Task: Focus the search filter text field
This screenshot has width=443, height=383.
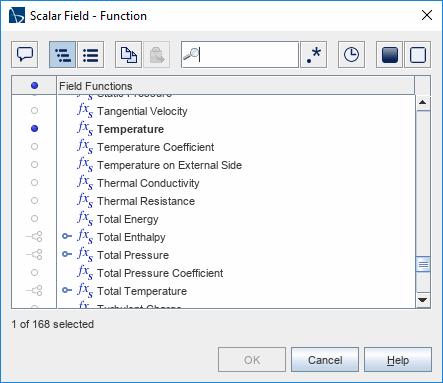Action: [240, 55]
